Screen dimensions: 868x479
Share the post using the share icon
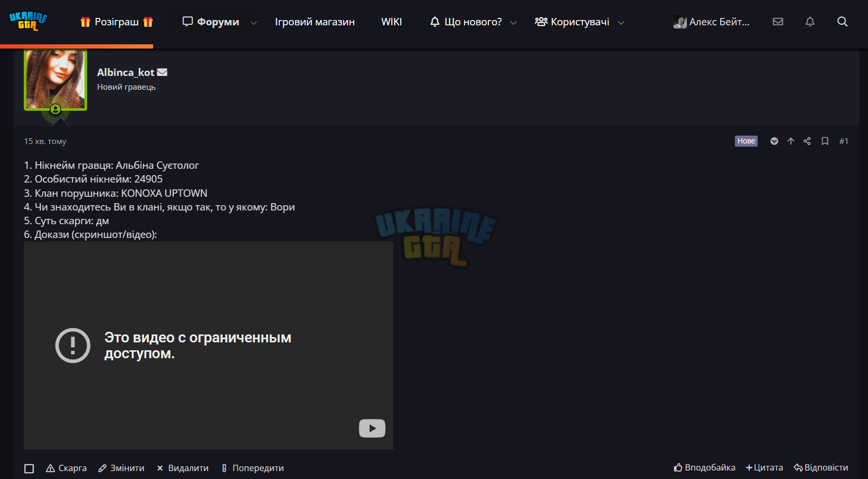pos(807,141)
